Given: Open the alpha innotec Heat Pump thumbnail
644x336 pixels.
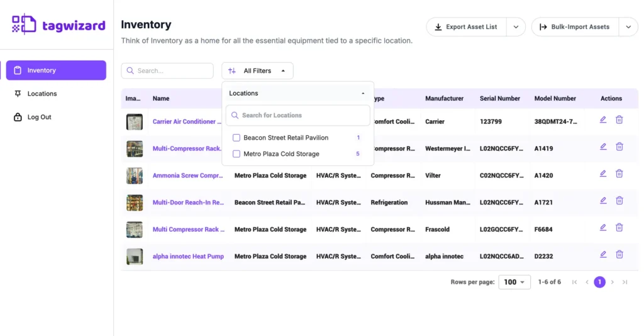Looking at the screenshot, I should [135, 256].
